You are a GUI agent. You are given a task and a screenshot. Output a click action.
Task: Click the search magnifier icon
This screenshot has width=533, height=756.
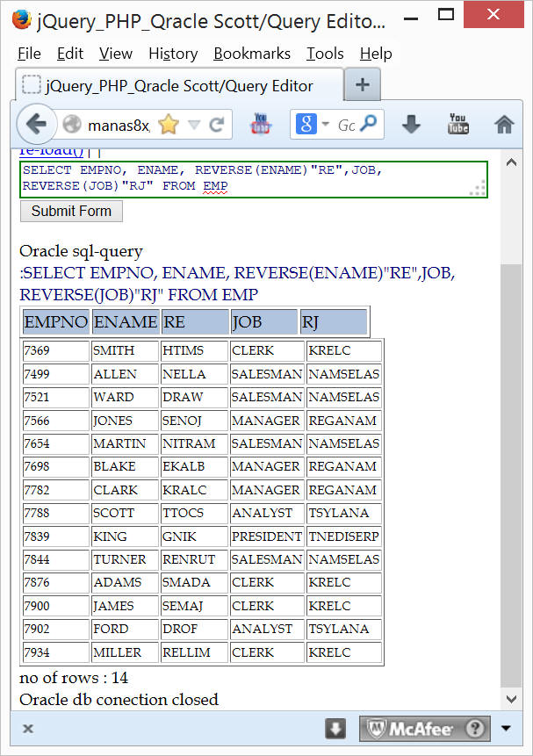(x=369, y=124)
